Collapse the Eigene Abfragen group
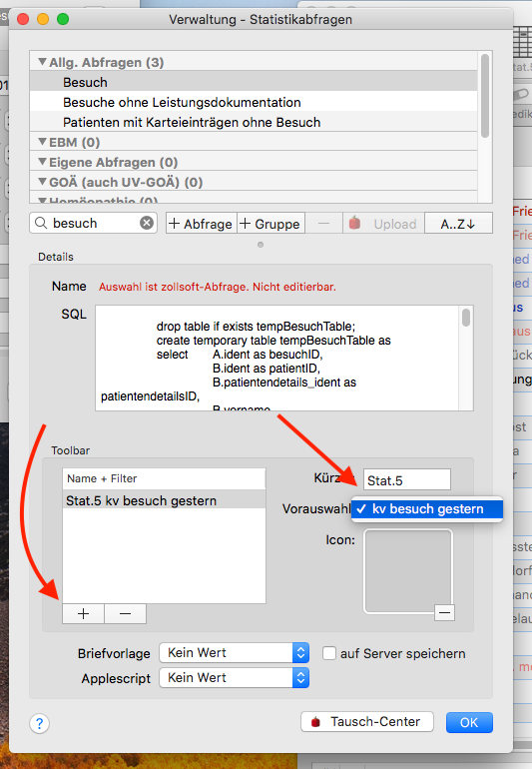532x769 pixels. tap(43, 162)
